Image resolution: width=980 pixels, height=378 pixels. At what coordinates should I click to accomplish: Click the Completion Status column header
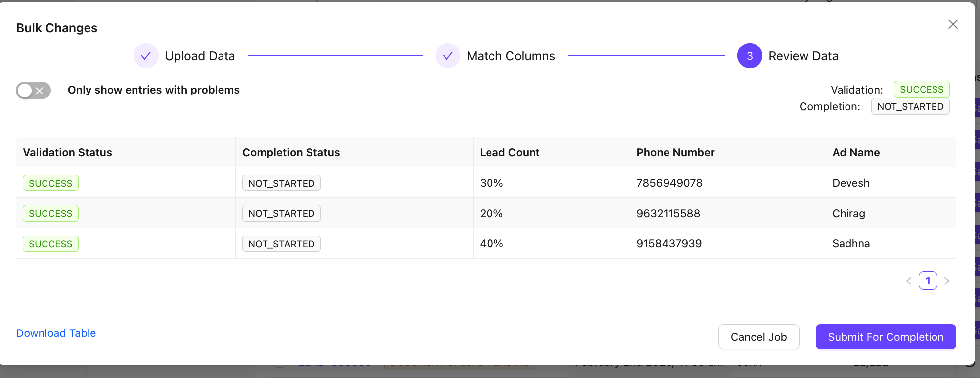[291, 152]
